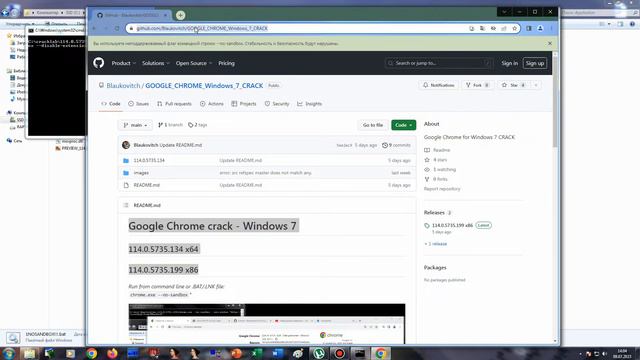Click the share icon in the address bar
The height and width of the screenshot is (360, 640).
pos(504,28)
